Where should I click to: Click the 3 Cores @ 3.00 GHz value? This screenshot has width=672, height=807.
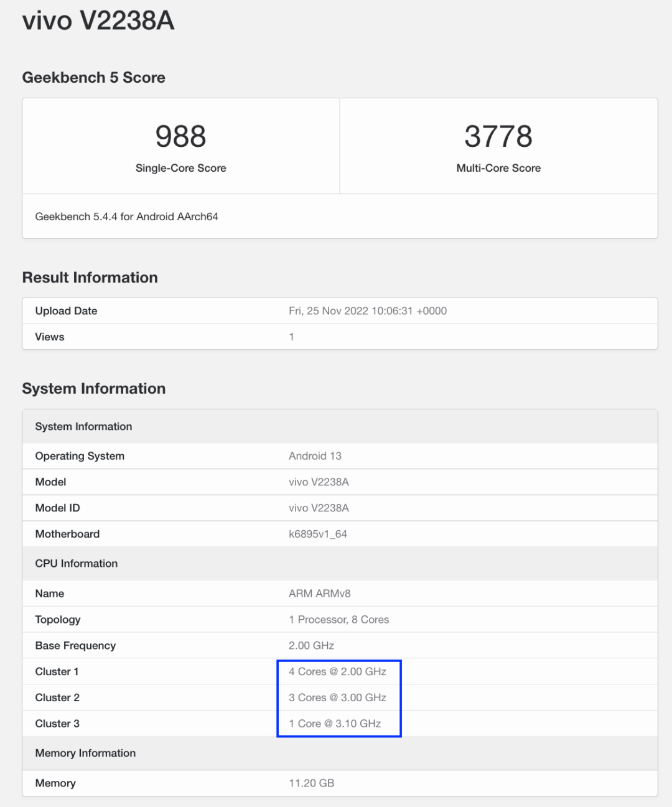tap(337, 697)
